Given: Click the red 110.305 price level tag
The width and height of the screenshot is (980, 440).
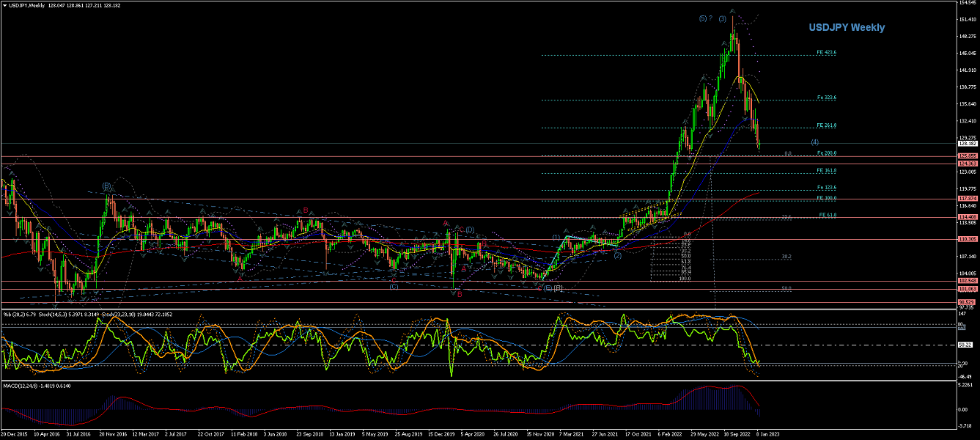Looking at the screenshot, I should (x=968, y=240).
